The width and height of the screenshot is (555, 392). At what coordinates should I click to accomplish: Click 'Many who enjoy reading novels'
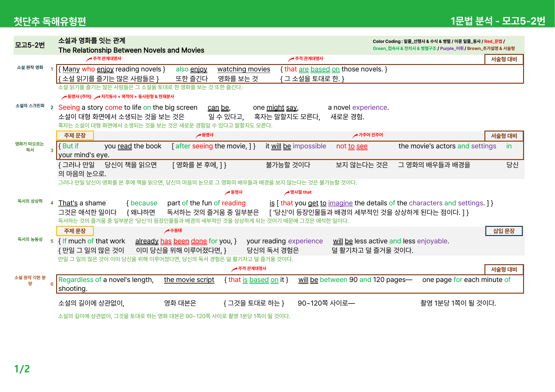point(112,69)
